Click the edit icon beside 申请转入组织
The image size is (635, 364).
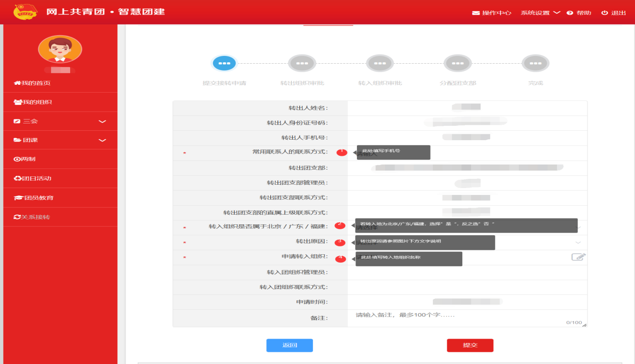tap(578, 257)
